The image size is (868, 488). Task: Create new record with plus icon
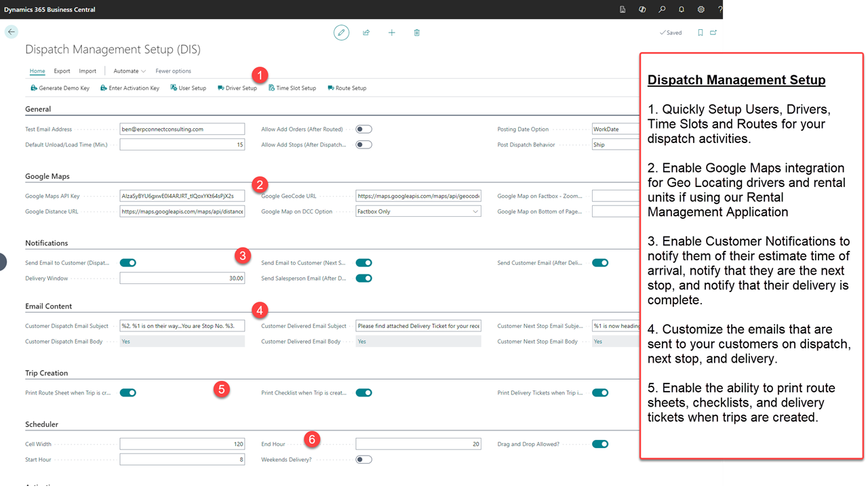click(x=391, y=33)
